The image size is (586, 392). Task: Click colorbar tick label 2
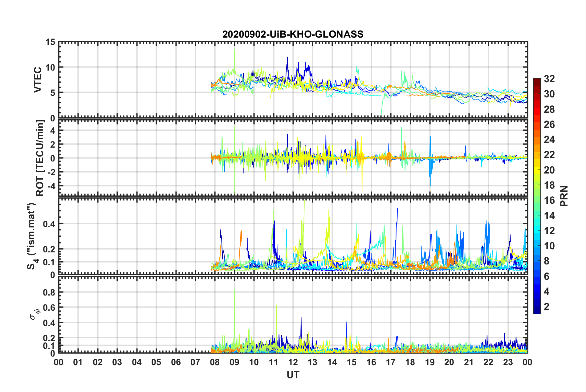[547, 307]
